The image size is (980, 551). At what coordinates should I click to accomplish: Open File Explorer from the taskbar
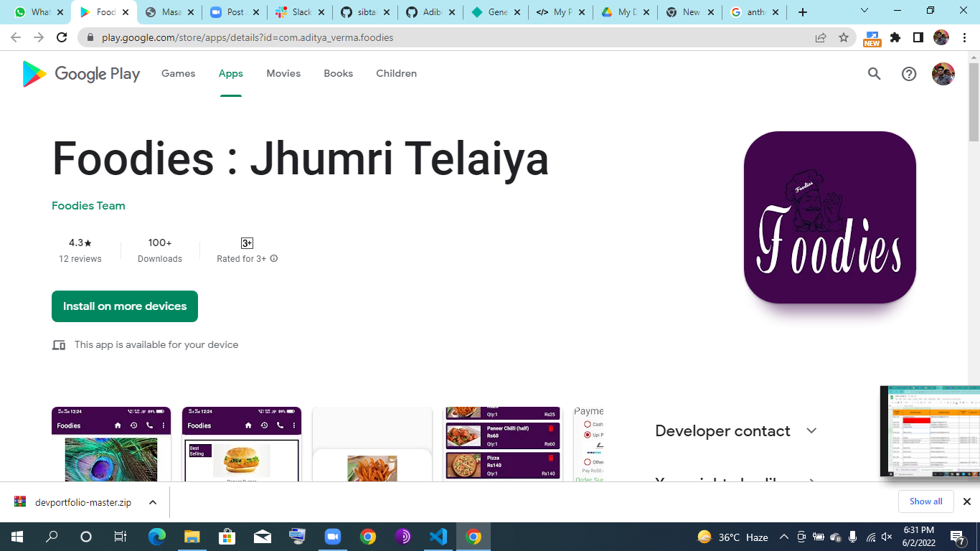192,537
